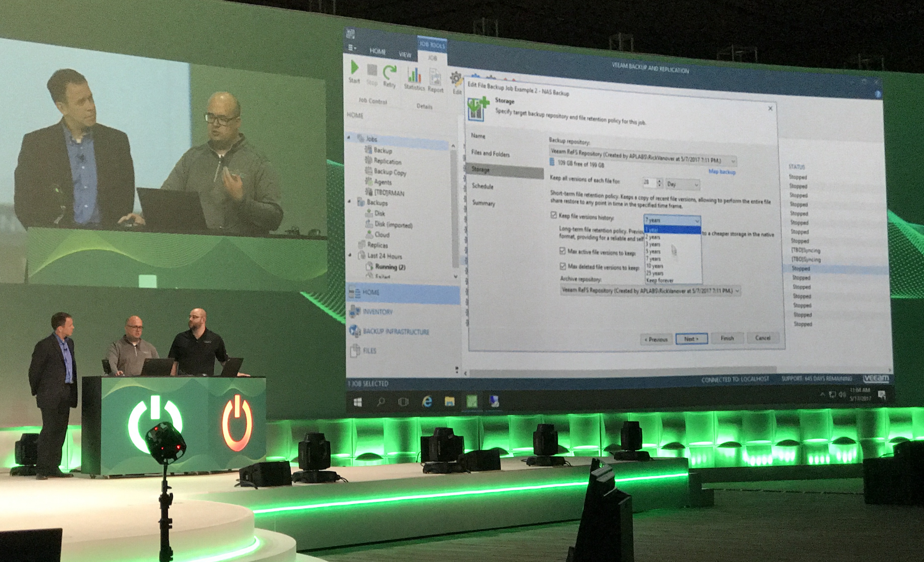This screenshot has height=562, width=924.
Task: Open the Statistics bar chart icon
Action: (414, 74)
